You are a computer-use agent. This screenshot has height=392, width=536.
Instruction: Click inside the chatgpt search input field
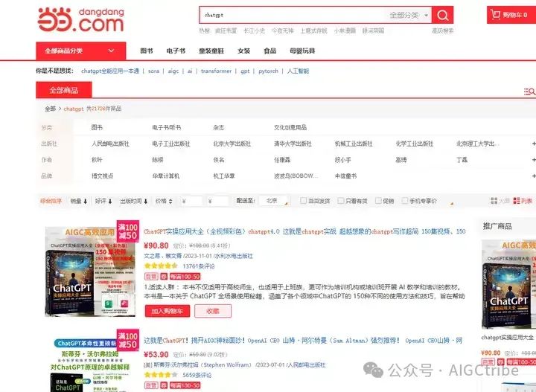click(x=294, y=15)
